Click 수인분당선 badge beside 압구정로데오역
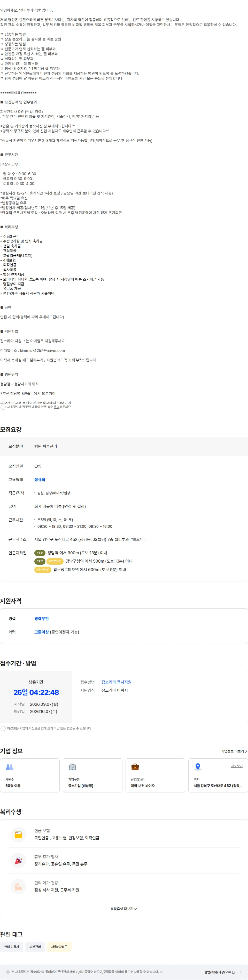Image resolution: width=248 pixels, height=980 pixels. click(43, 570)
